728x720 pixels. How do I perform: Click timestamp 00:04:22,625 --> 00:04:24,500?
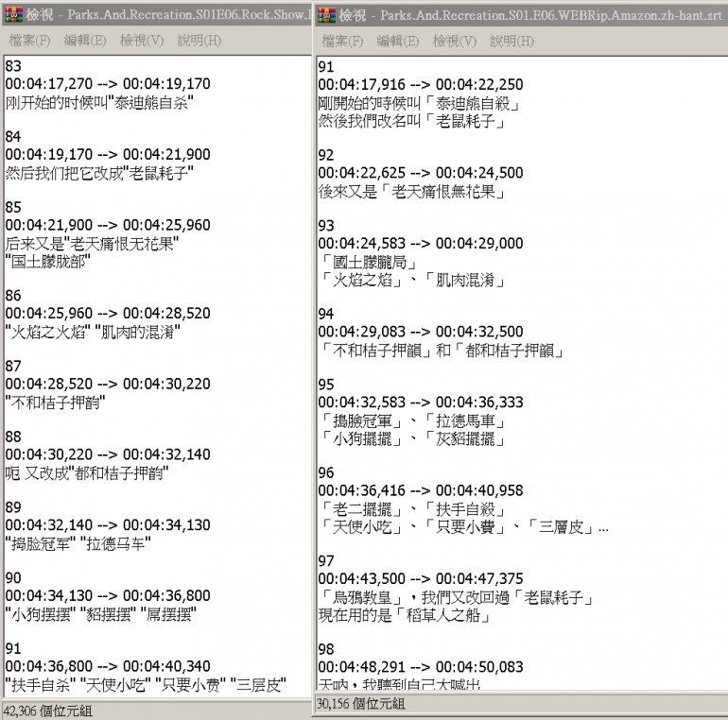(421, 173)
